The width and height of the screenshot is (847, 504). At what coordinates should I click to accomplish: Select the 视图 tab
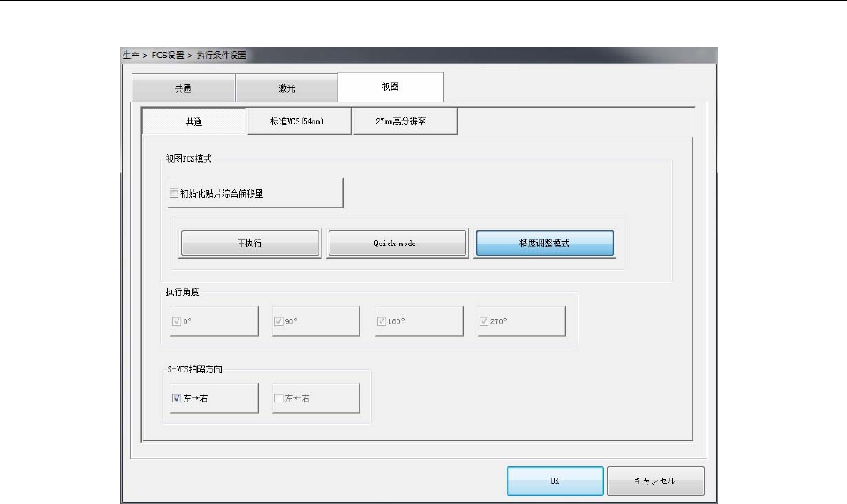pos(390,87)
